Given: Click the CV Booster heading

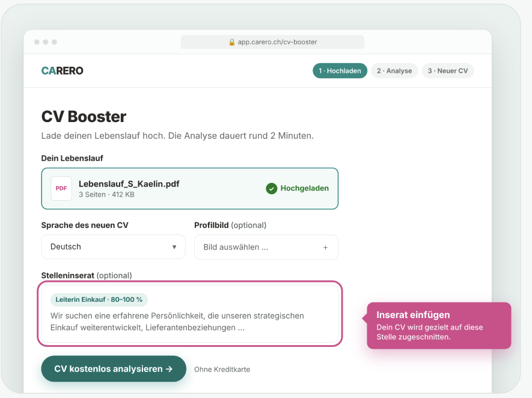Looking at the screenshot, I should click(84, 117).
